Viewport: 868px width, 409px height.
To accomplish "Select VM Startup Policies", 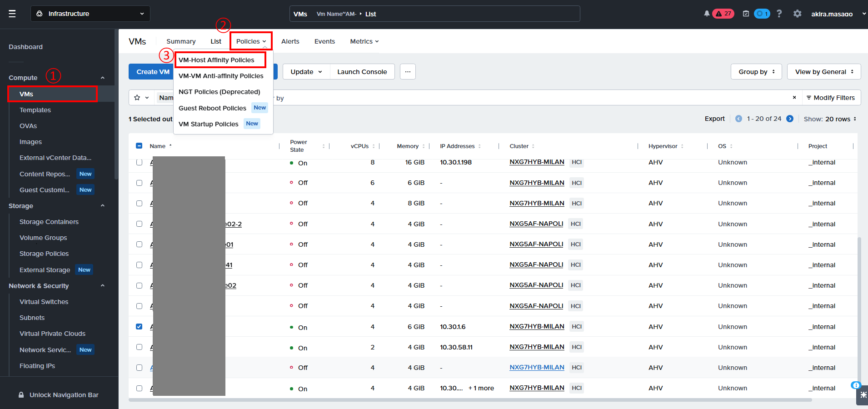I will coord(208,124).
